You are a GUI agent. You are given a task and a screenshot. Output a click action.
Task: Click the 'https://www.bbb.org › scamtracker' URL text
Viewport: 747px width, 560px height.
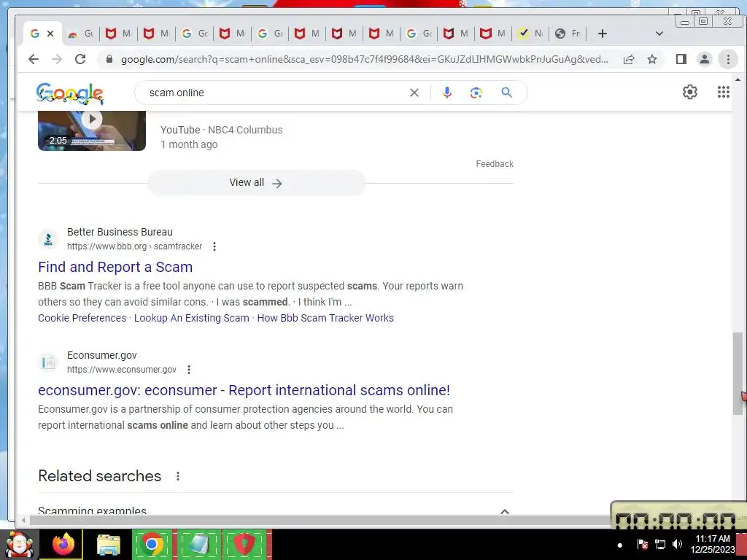pos(134,246)
